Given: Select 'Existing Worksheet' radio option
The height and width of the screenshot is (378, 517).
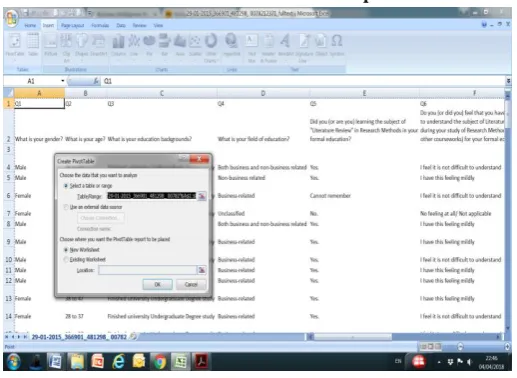Looking at the screenshot, I should pyautogui.click(x=66, y=259).
